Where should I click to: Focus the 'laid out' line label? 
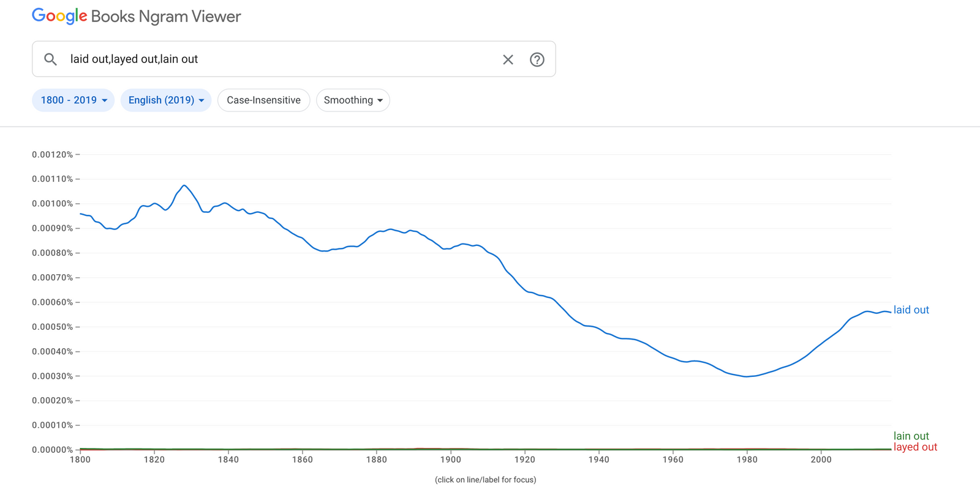tap(911, 310)
